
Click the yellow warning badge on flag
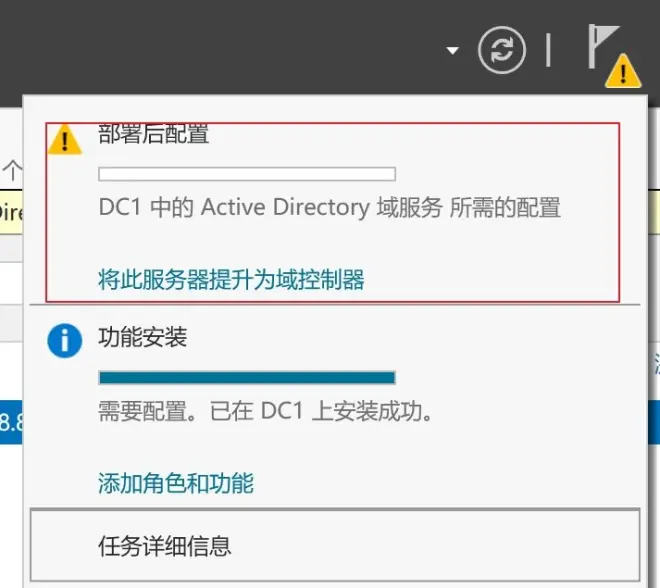click(x=623, y=71)
